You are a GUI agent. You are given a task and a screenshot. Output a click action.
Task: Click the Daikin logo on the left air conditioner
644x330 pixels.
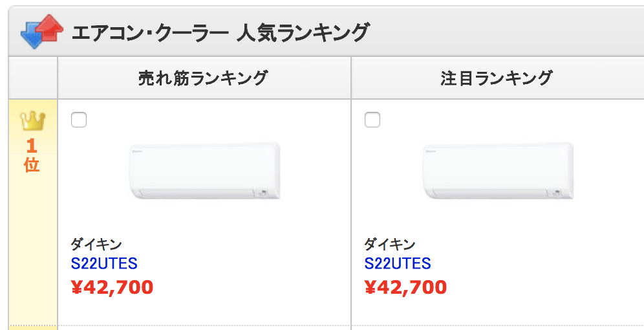[x=136, y=151]
